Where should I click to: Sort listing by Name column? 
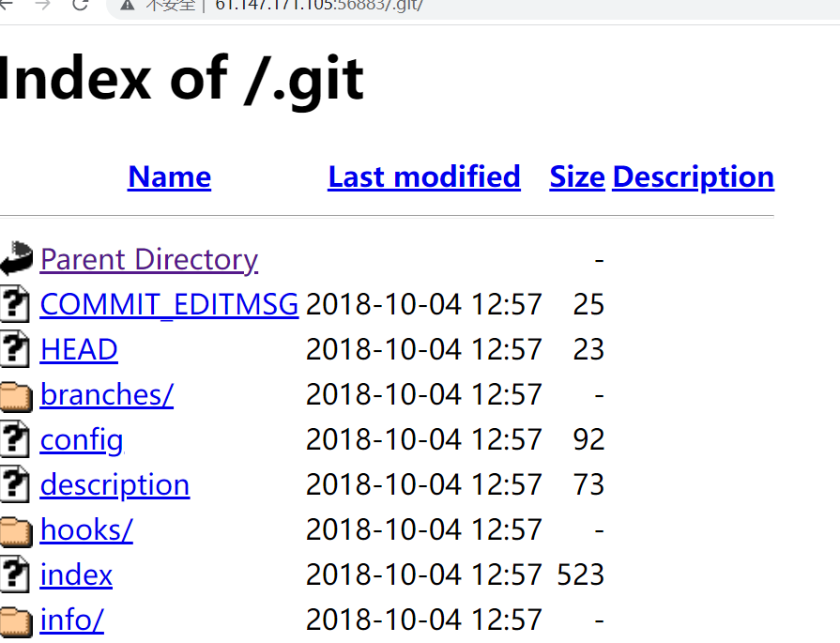(x=169, y=176)
